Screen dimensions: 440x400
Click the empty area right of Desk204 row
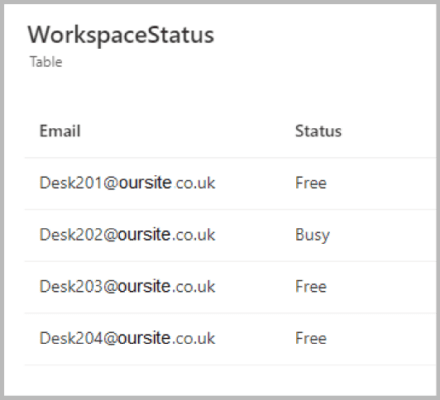[382, 339]
